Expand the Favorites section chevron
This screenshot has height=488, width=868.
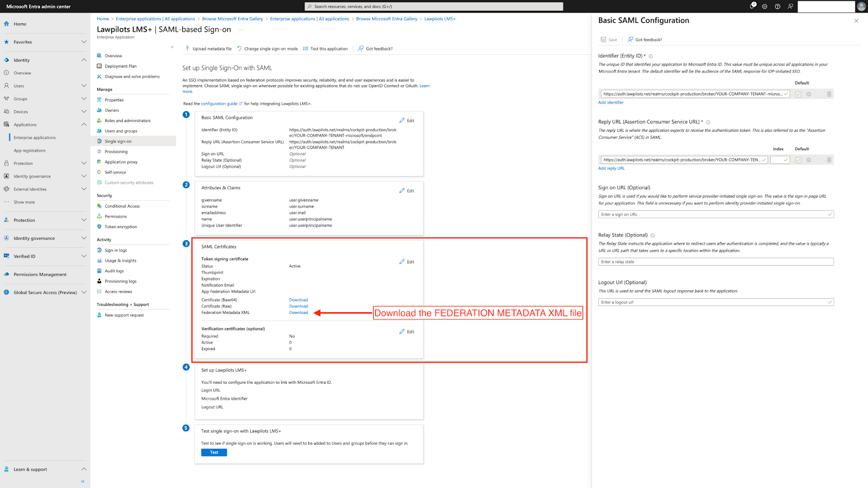[84, 42]
